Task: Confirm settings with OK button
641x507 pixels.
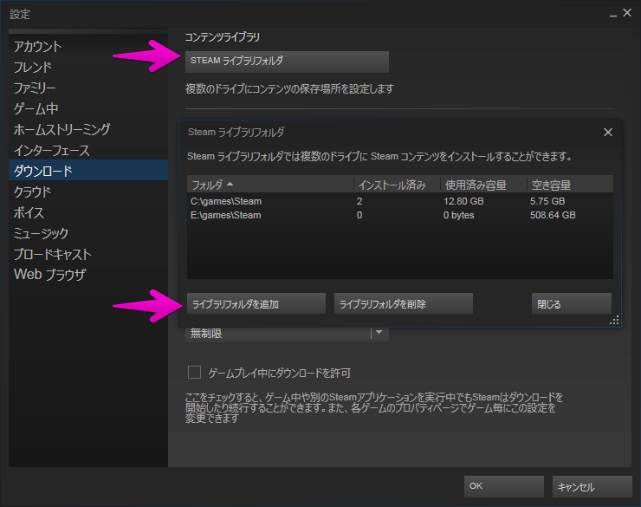Action: (503, 486)
